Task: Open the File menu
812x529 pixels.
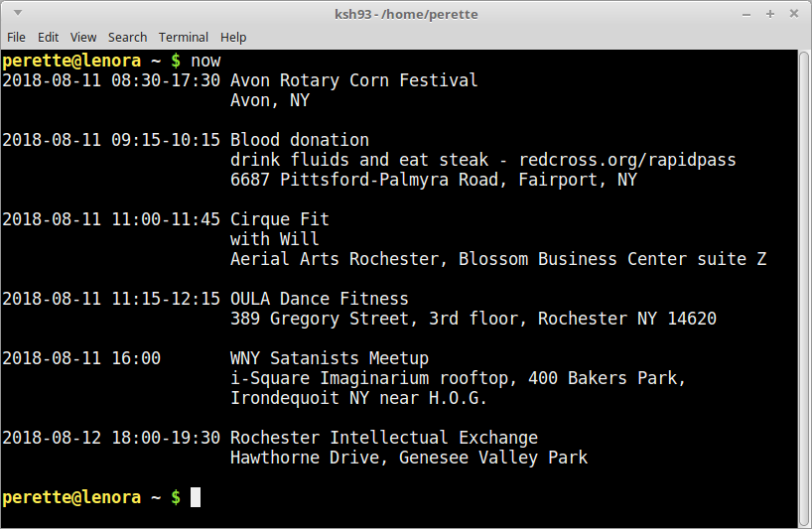Action: pyautogui.click(x=16, y=38)
